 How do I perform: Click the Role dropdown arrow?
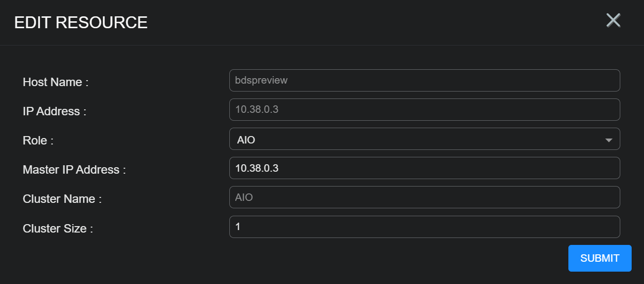click(608, 140)
